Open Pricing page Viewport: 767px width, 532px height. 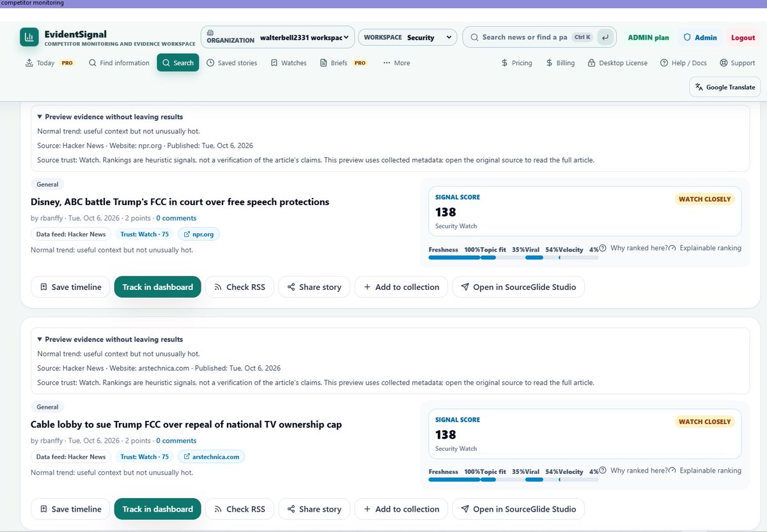click(516, 63)
